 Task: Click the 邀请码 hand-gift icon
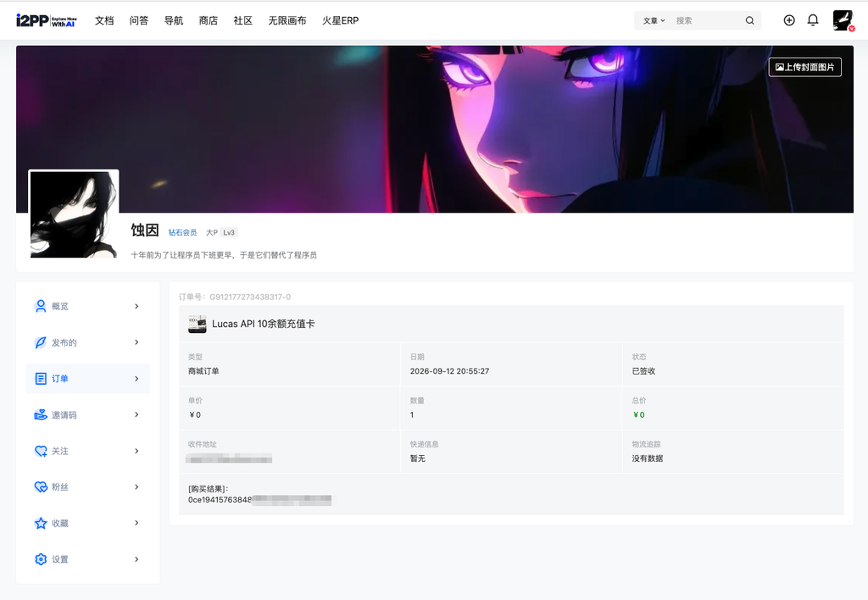[x=41, y=414]
